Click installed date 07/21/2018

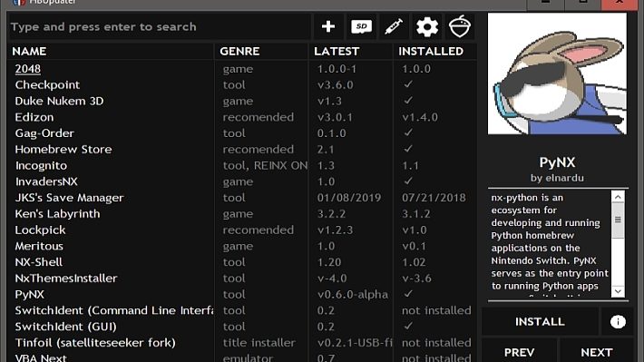coord(434,198)
